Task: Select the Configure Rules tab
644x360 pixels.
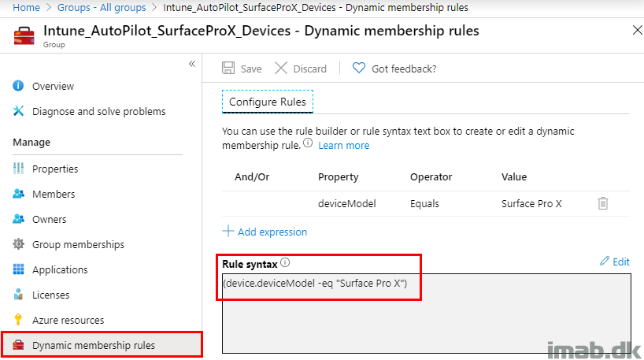Action: pyautogui.click(x=268, y=102)
